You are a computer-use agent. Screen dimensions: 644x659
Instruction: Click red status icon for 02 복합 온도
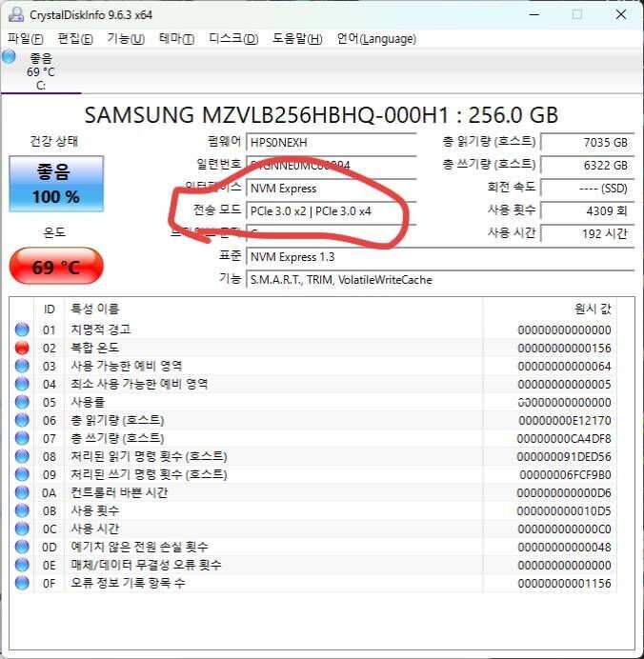click(x=22, y=348)
